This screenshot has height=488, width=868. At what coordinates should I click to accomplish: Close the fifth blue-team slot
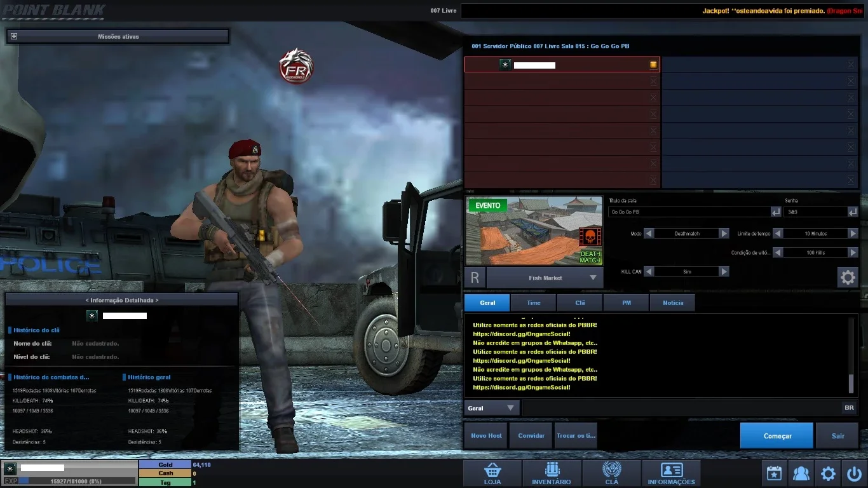pyautogui.click(x=851, y=131)
